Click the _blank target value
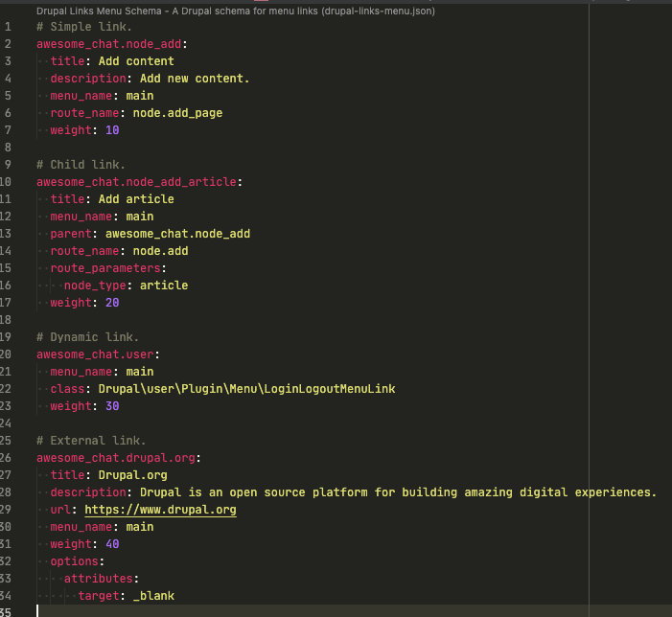 [153, 596]
